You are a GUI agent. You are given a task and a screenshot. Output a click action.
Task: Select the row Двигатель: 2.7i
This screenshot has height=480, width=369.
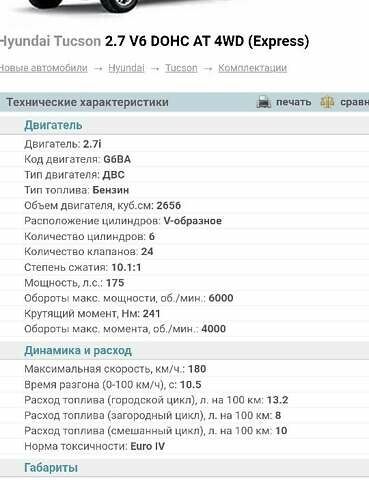click(x=184, y=144)
